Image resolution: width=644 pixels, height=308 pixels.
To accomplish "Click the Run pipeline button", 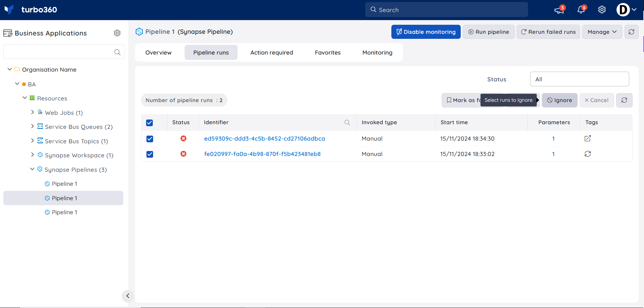I will (489, 32).
